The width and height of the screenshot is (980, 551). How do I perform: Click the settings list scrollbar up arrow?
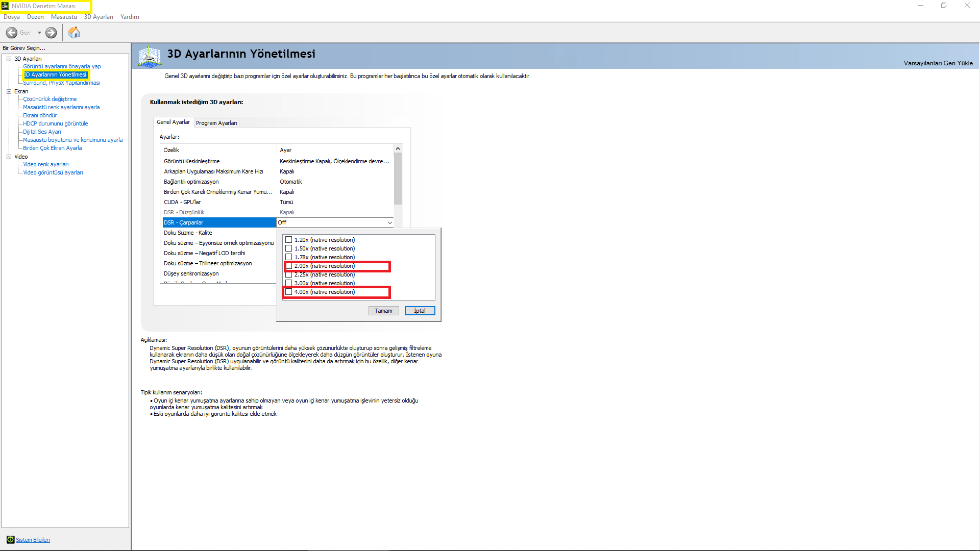pos(398,148)
